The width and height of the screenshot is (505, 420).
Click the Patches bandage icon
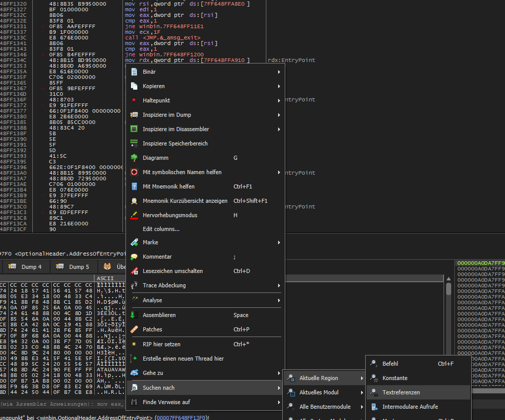click(134, 329)
